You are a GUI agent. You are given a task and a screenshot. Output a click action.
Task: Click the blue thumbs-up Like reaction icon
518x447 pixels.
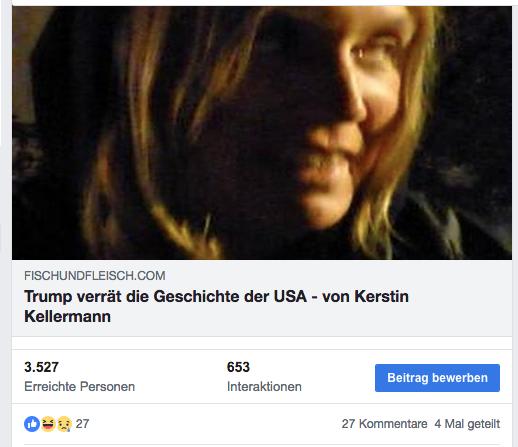pyautogui.click(x=32, y=424)
